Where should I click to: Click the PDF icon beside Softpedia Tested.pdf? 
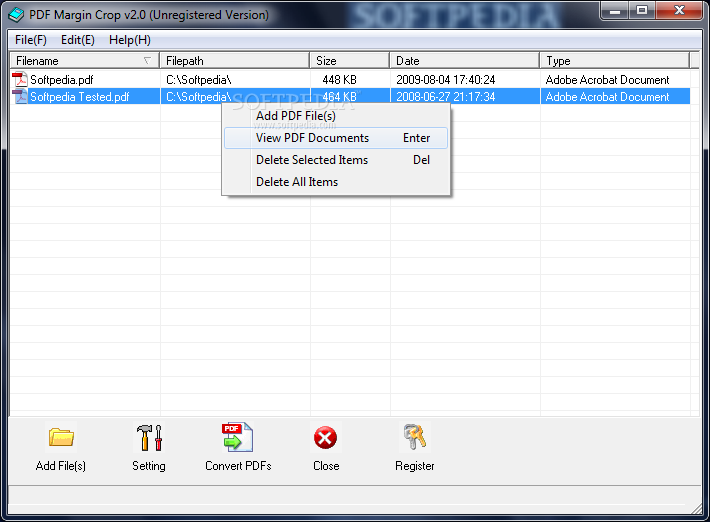click(19, 96)
